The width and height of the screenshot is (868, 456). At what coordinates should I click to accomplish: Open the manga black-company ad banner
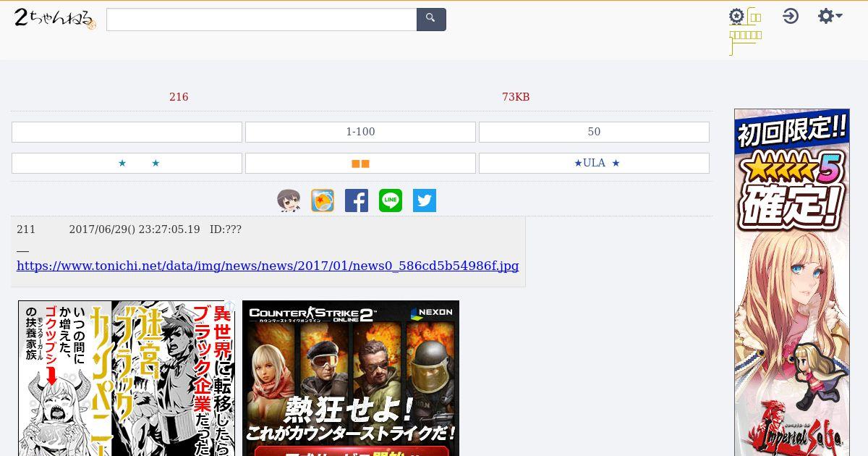tap(127, 379)
